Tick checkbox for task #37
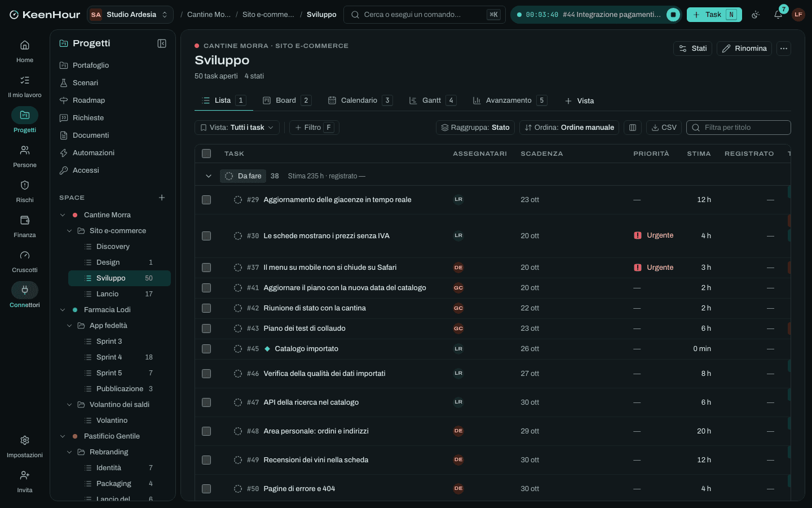Screen dimensions: 812x508 (206, 268)
